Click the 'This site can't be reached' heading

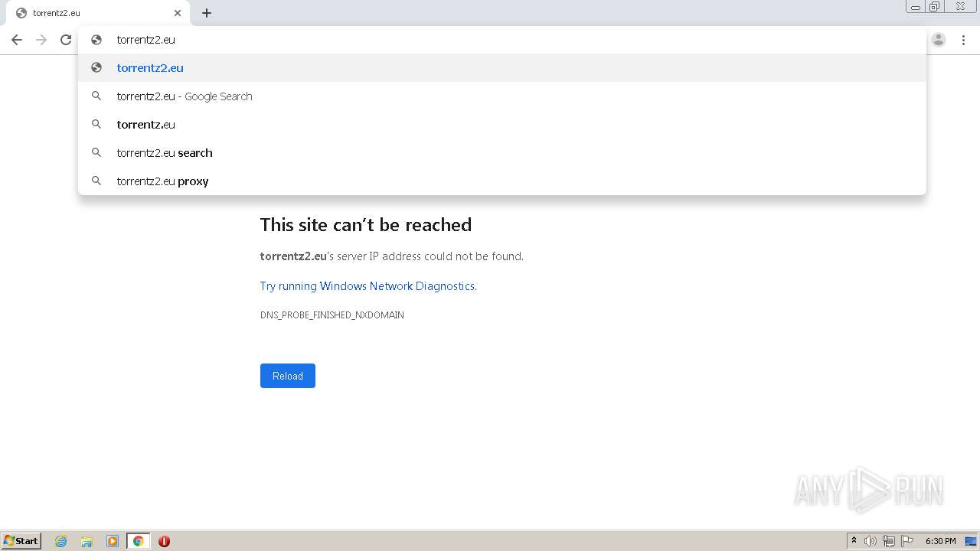366,225
